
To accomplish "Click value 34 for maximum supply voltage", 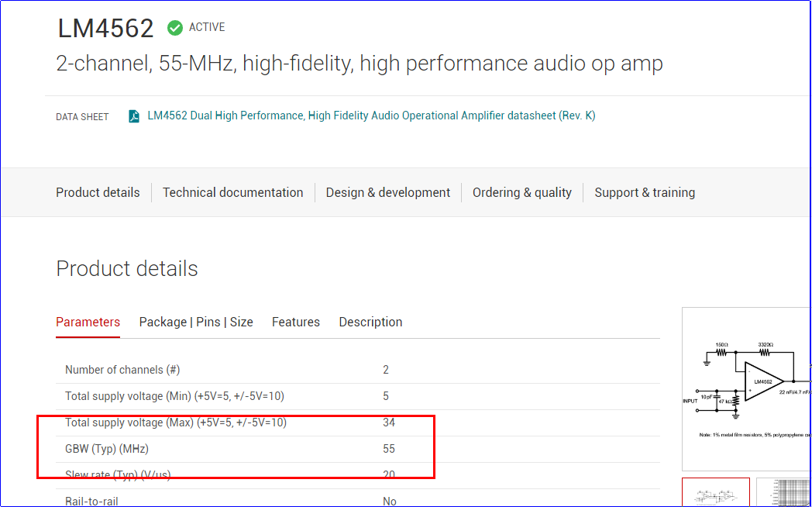I will pos(389,422).
